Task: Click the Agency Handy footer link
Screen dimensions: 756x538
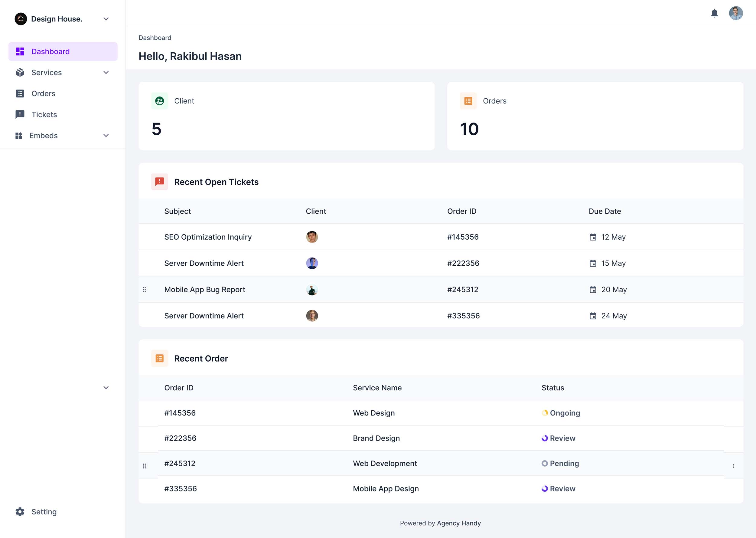Action: click(458, 523)
